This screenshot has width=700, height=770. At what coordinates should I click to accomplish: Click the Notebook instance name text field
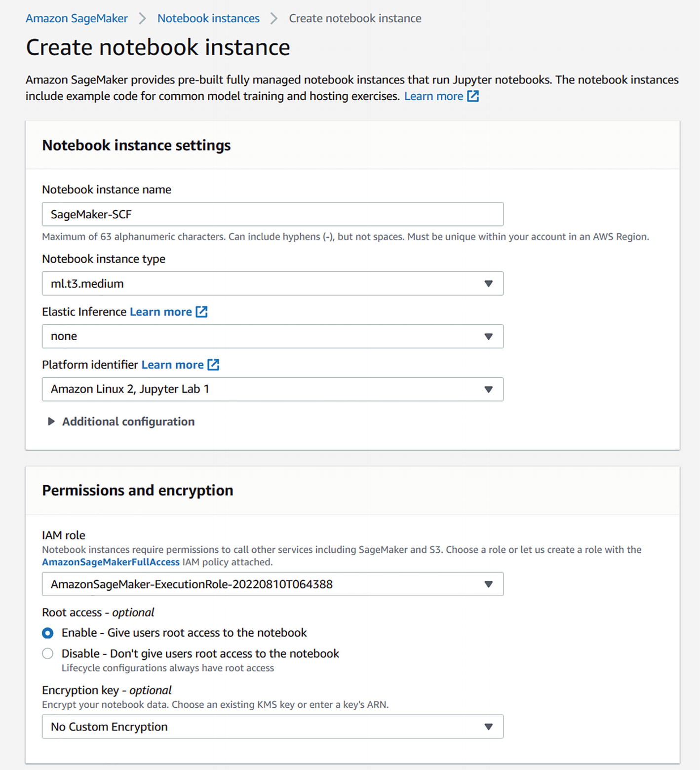click(x=272, y=214)
